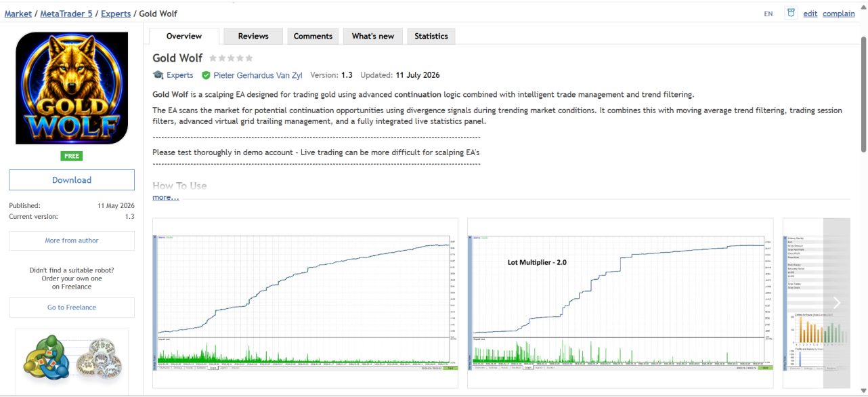Click the complain link
Image resolution: width=868 pixels, height=397 pixels.
[839, 14]
